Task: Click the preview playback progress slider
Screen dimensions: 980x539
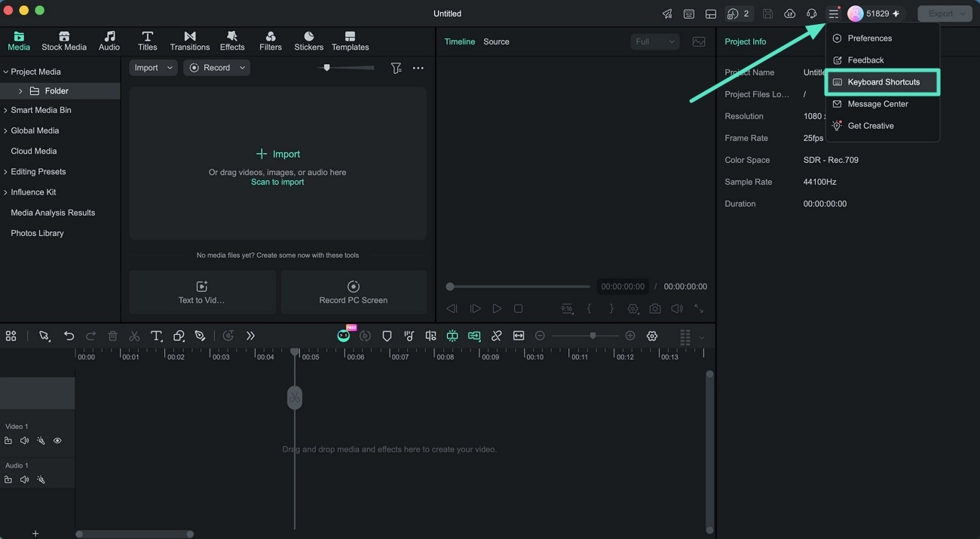Action: click(x=518, y=286)
